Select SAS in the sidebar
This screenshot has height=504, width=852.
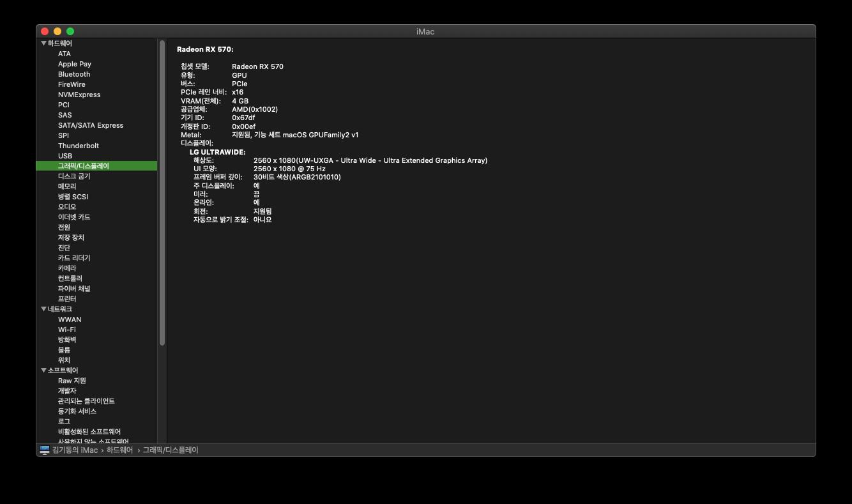point(65,115)
